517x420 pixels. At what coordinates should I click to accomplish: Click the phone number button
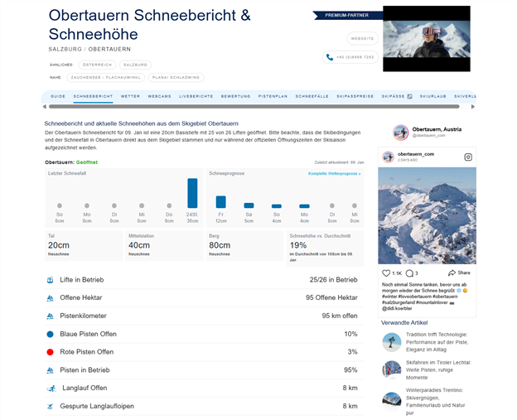point(350,57)
